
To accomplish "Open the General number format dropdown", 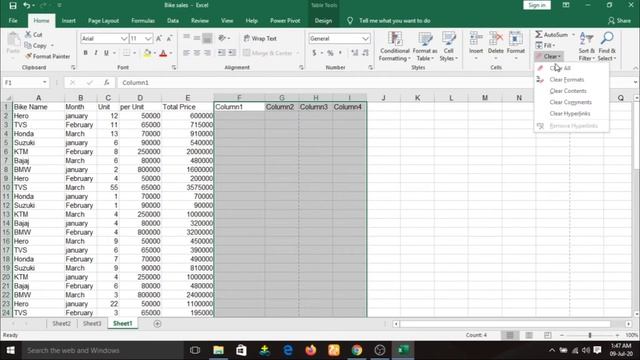I will pos(365,38).
